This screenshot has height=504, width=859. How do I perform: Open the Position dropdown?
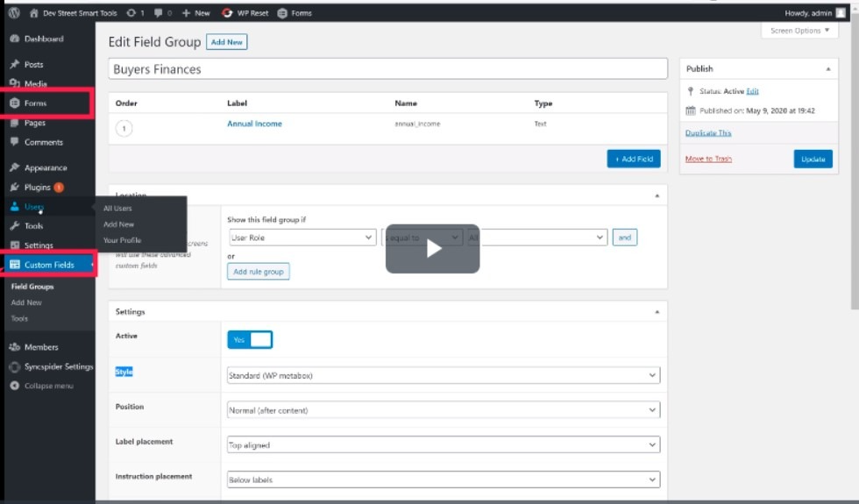click(444, 410)
